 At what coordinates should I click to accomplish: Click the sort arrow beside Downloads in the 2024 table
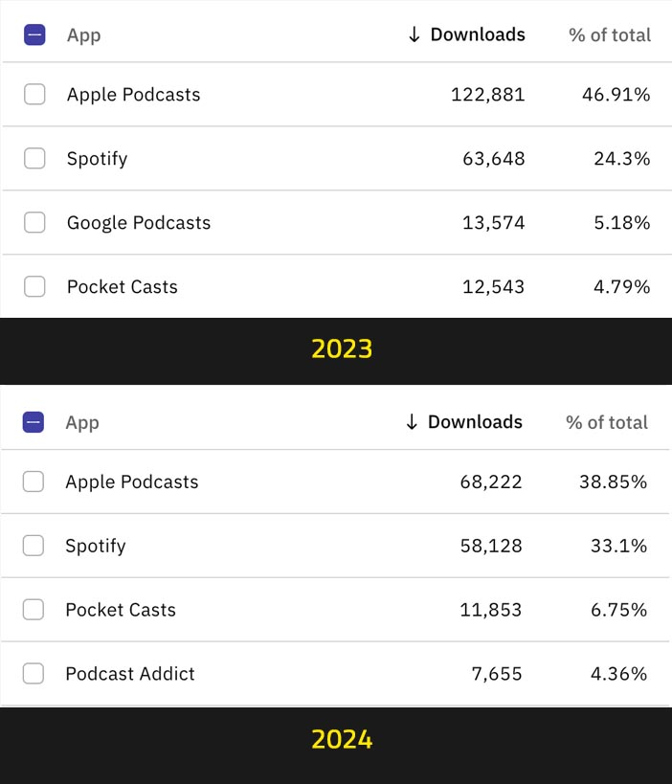click(x=412, y=422)
